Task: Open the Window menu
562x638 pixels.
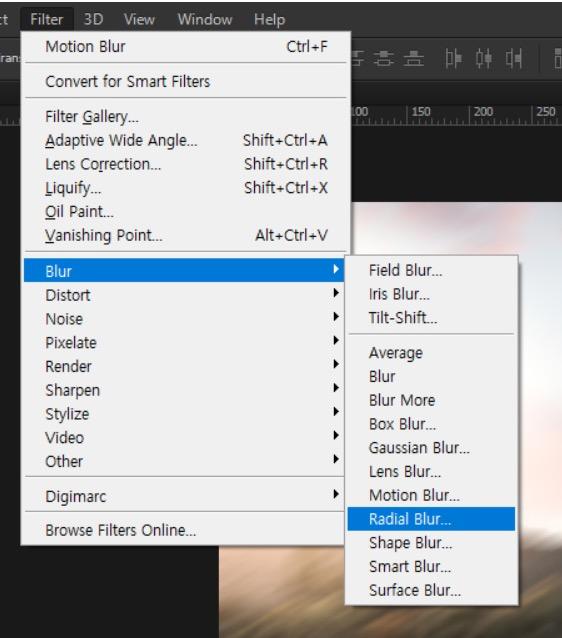Action: (x=205, y=19)
